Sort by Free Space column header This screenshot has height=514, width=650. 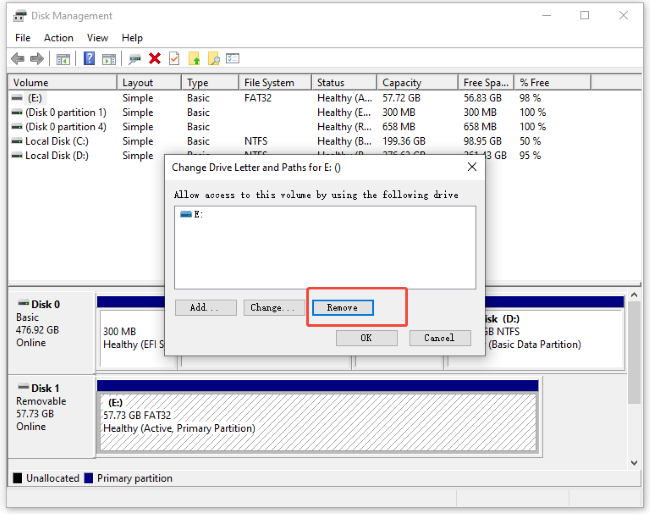[x=486, y=82]
